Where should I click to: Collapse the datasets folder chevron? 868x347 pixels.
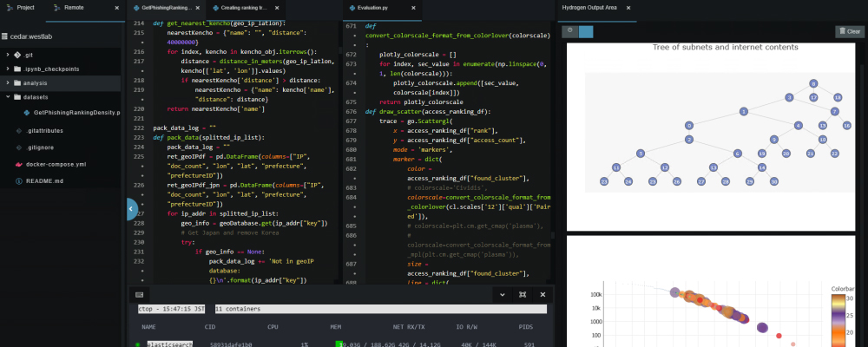8,97
